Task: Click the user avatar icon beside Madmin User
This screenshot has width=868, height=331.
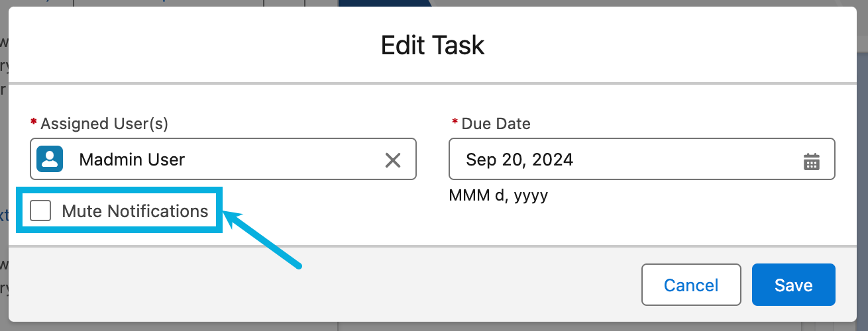Action: tap(50, 159)
